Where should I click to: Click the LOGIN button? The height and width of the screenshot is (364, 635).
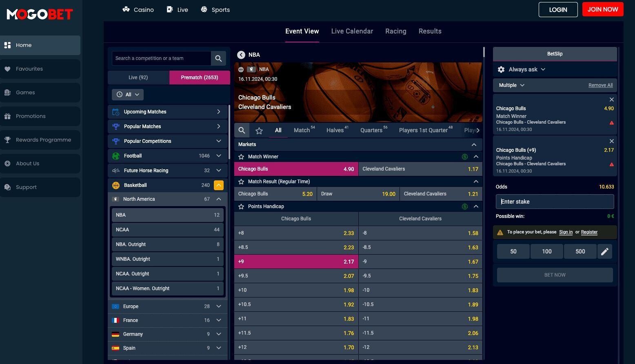point(558,10)
